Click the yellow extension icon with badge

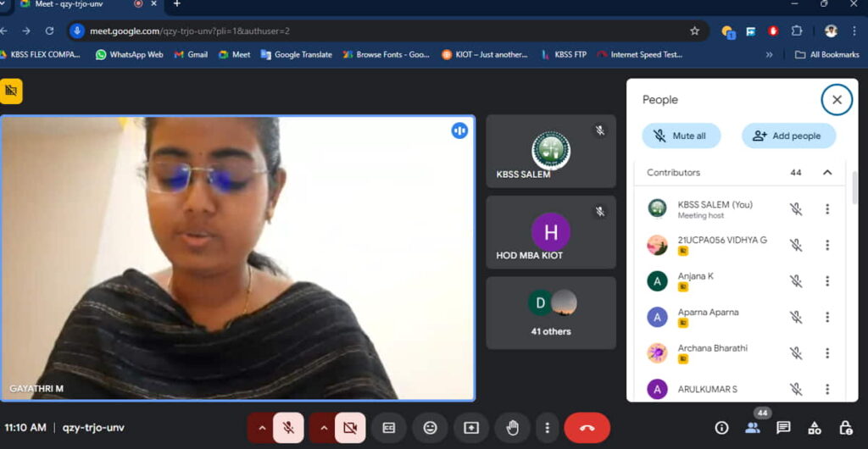tap(728, 31)
